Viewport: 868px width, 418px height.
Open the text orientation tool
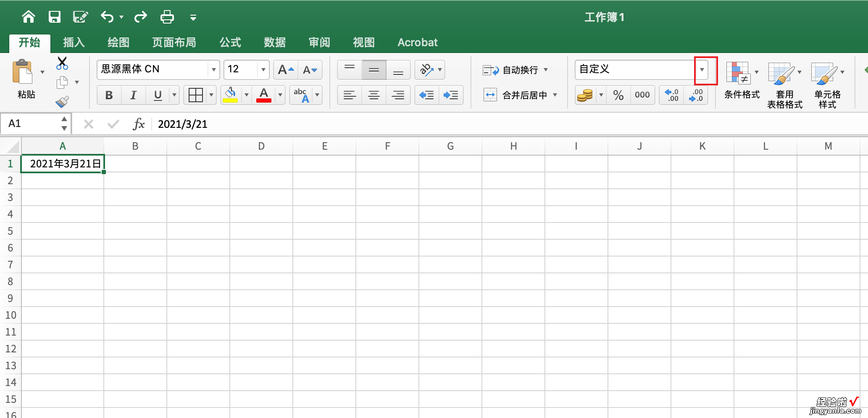pos(427,70)
